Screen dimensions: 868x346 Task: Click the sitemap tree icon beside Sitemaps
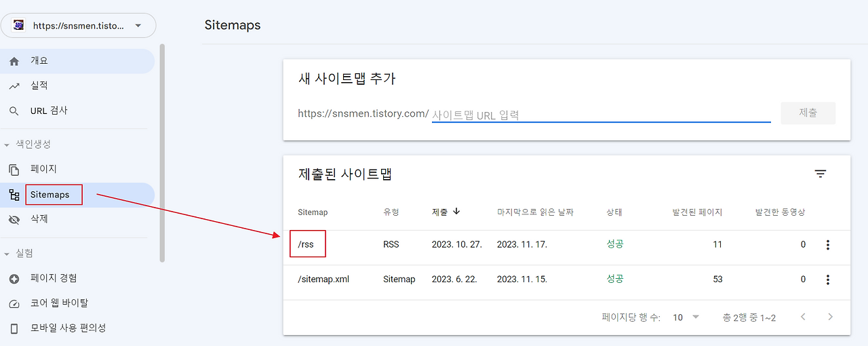(x=14, y=195)
